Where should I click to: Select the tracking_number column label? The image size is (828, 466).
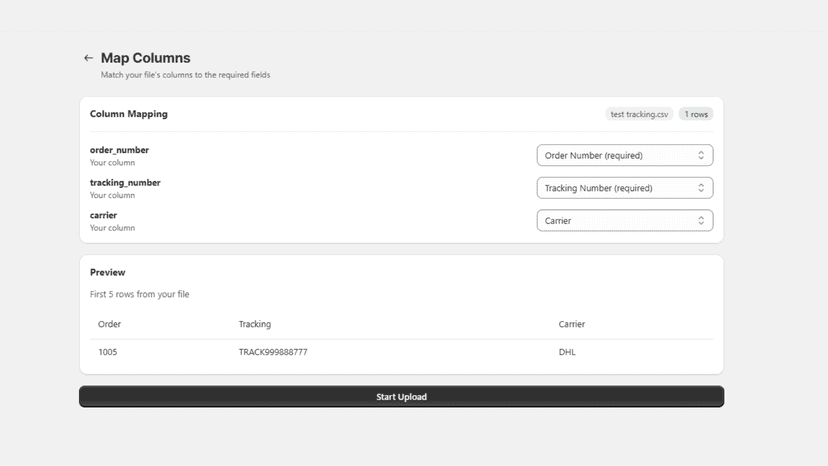(x=125, y=183)
